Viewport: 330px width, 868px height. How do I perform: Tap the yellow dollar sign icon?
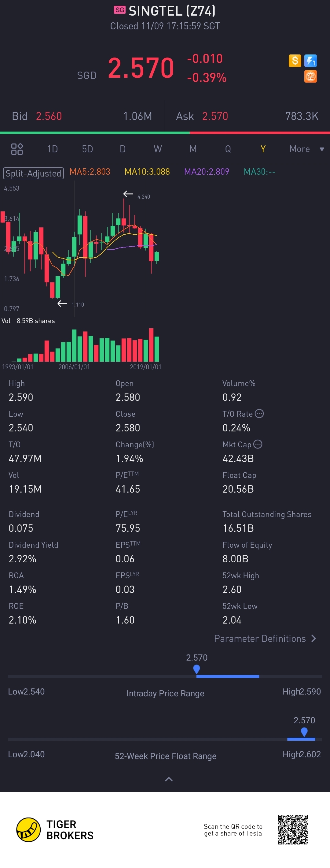pos(295,61)
